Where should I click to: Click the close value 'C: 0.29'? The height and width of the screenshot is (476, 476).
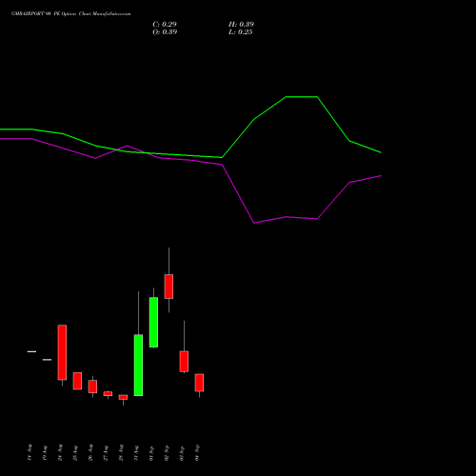point(165,25)
